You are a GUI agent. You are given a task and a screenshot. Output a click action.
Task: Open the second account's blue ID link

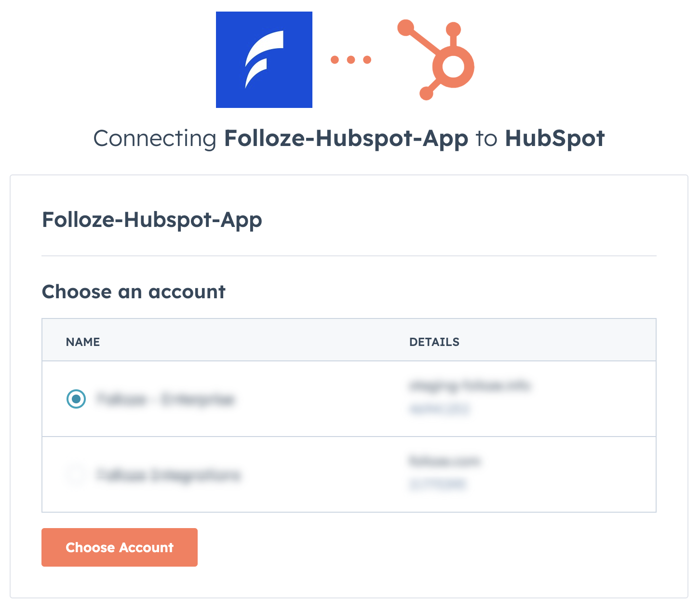(x=438, y=484)
